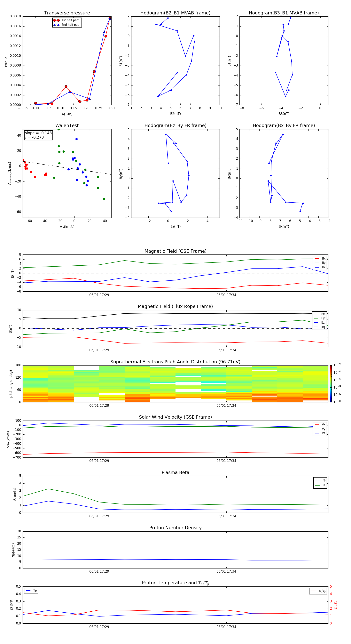
Task: Click the 'pitch angle (deg)' axis label
Action: pyautogui.click(x=11, y=384)
